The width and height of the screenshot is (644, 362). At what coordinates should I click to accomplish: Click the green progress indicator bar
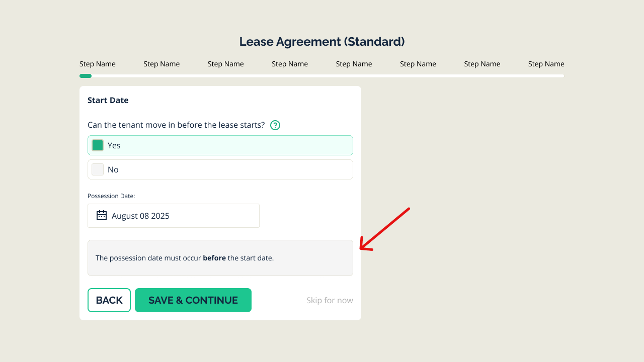pyautogui.click(x=85, y=75)
